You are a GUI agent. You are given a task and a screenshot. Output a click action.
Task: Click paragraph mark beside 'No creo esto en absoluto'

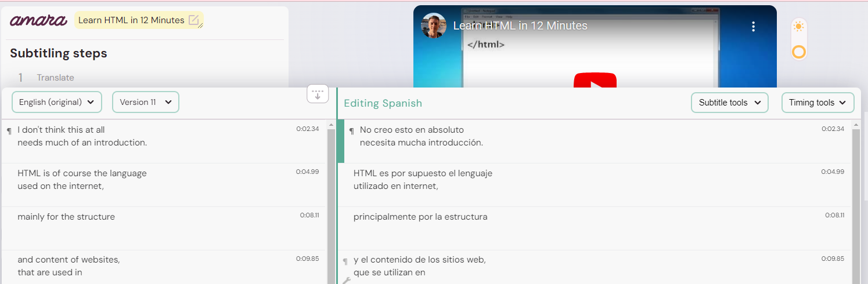click(351, 131)
